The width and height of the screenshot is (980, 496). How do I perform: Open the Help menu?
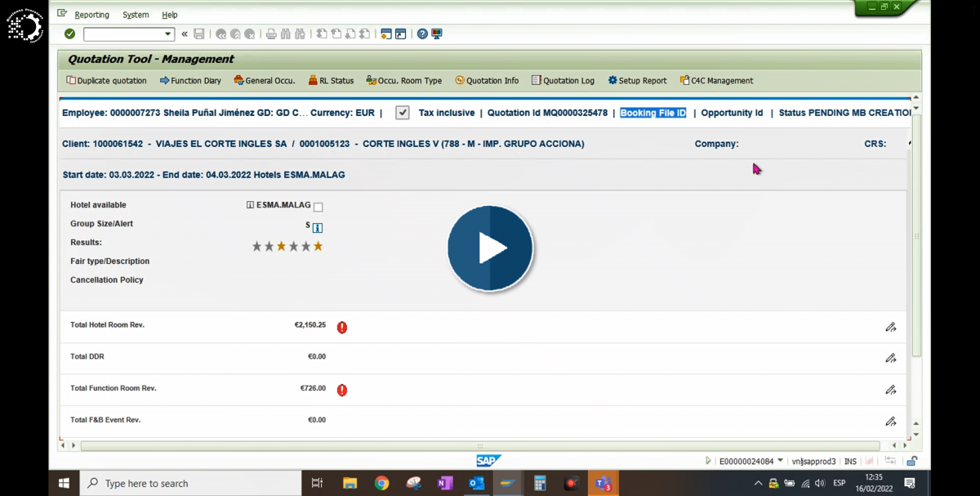[x=169, y=15]
